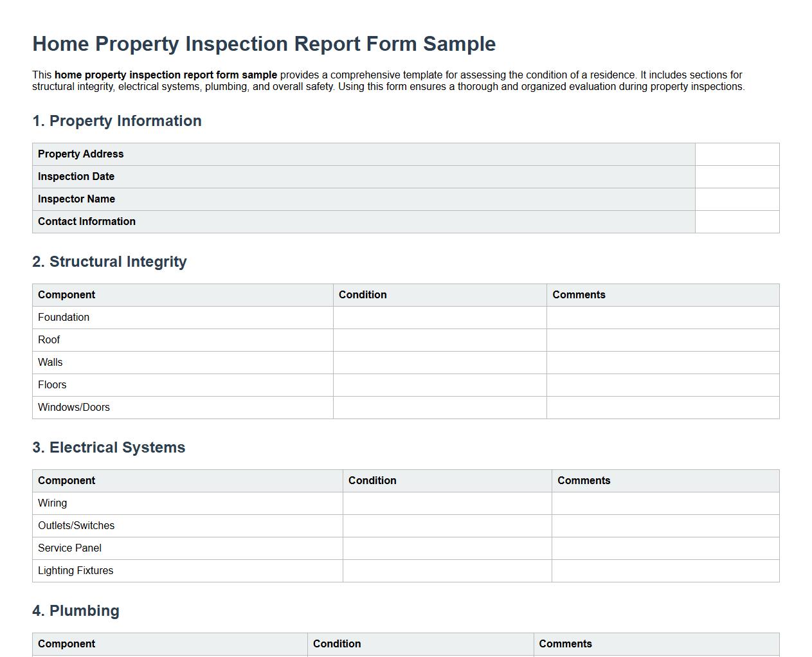The height and width of the screenshot is (657, 812).
Task: Click the Inspection Date entry field
Action: 736,176
